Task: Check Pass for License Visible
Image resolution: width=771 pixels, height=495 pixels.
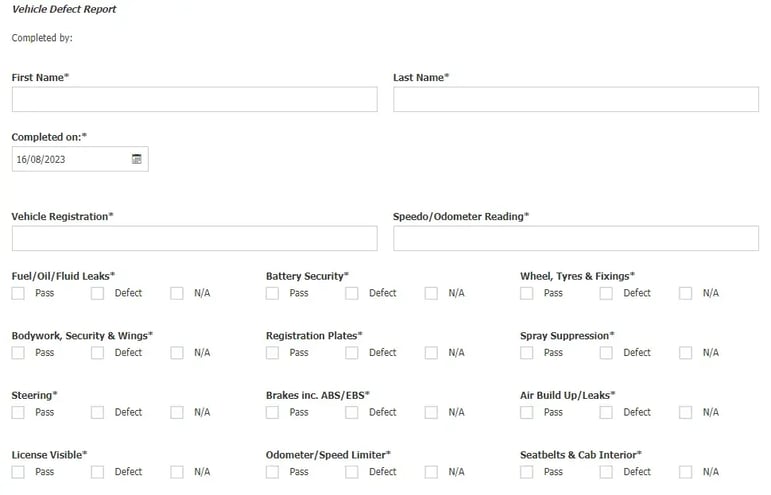Action: tap(18, 472)
